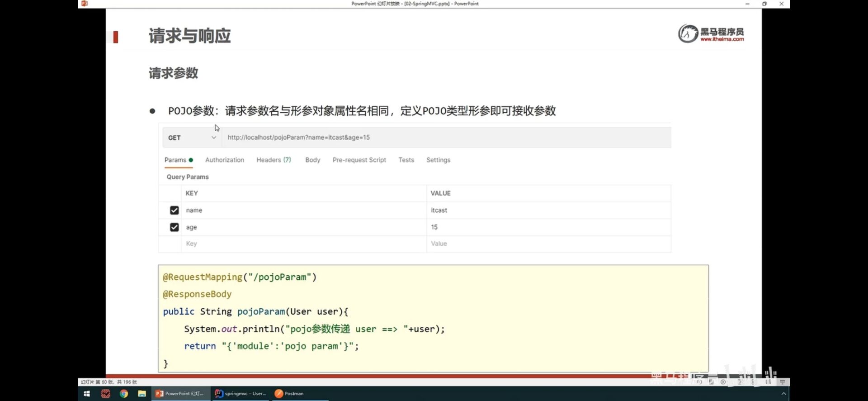
Task: Click the itheima logo on slide
Action: pyautogui.click(x=711, y=34)
